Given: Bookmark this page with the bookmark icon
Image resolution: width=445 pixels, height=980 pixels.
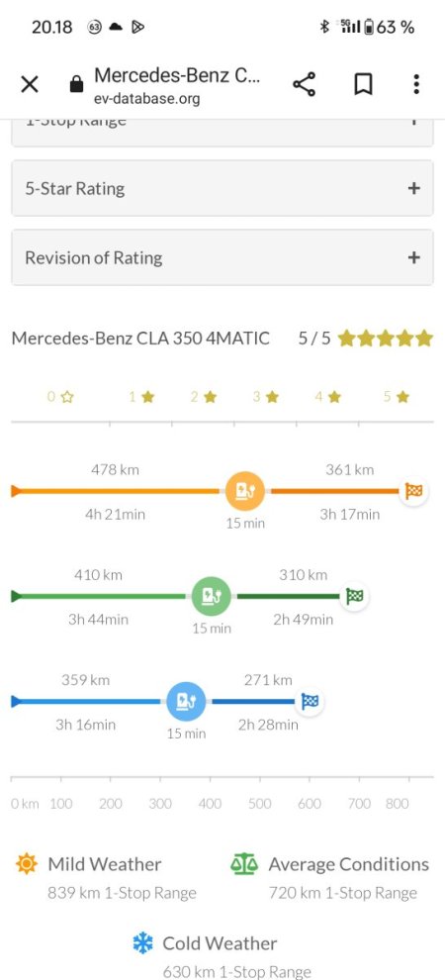Looking at the screenshot, I should pyautogui.click(x=363, y=84).
